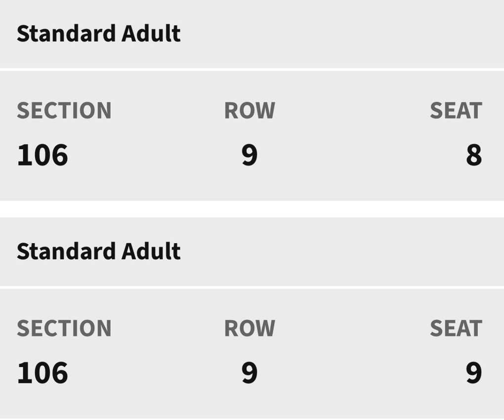The image size is (504, 420).
Task: Tap seat number 8 on the top ticket
Action: (474, 155)
